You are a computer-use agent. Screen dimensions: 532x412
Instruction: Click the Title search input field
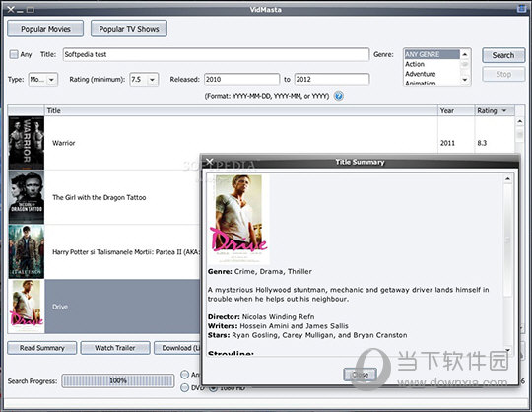click(x=216, y=54)
